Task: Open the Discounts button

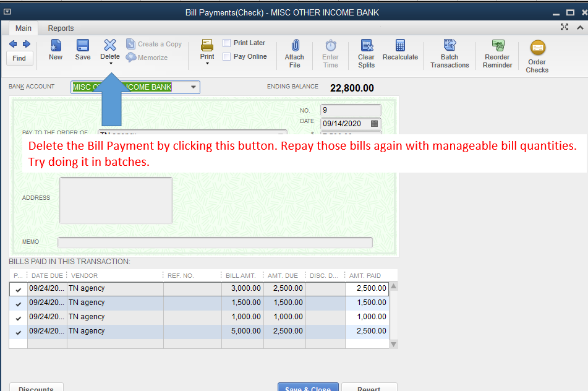Action: 36,387
